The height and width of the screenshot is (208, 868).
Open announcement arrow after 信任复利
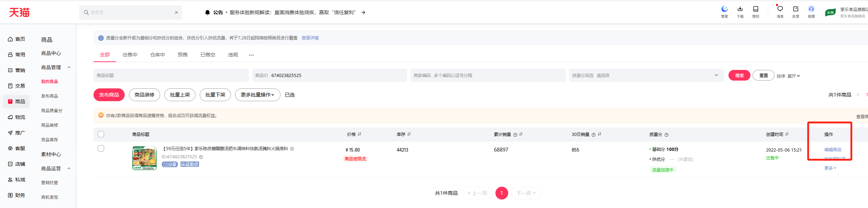363,12
